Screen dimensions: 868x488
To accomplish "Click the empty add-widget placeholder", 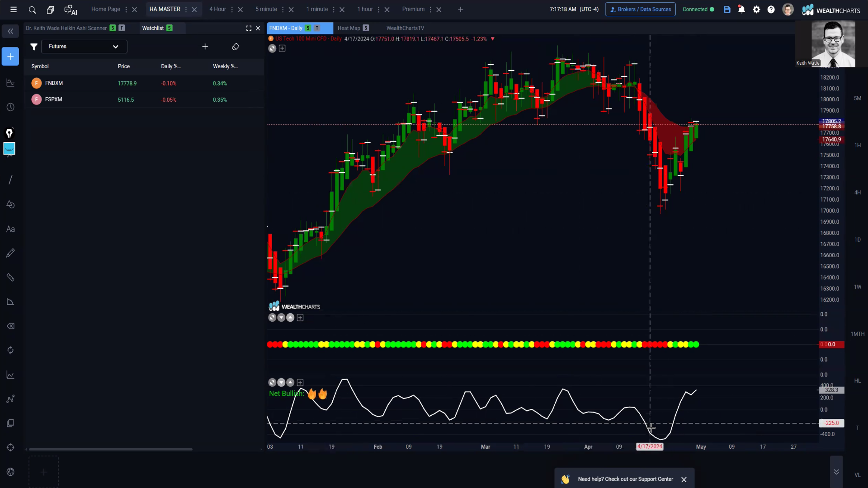I will (x=44, y=472).
